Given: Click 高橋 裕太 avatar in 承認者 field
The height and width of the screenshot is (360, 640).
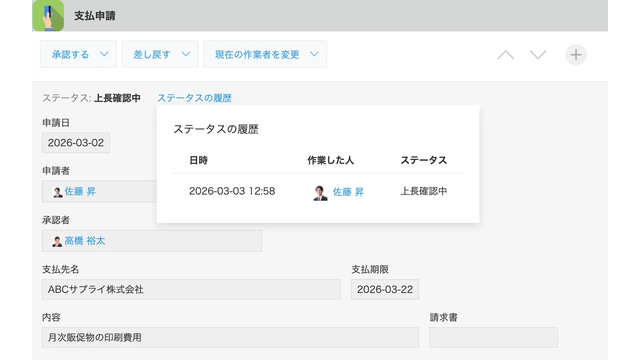Looking at the screenshot, I should (57, 241).
